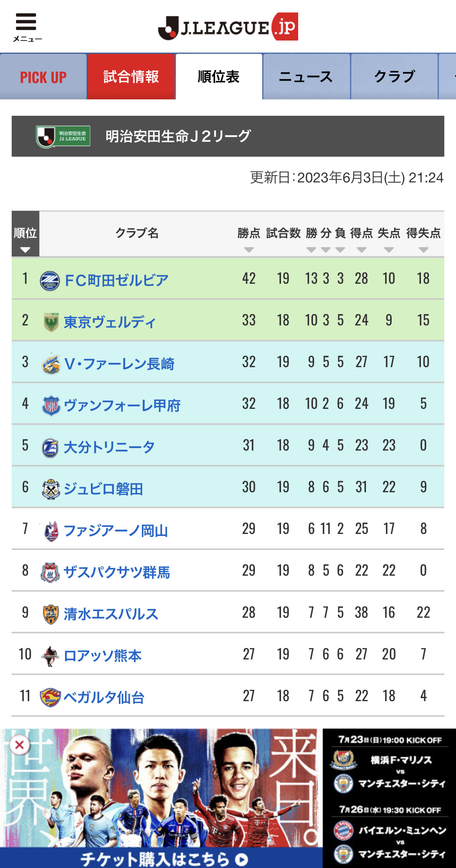Click the ロアッソ熊本 club emblem
Screen dimensions: 456x868
pyautogui.click(x=50, y=656)
